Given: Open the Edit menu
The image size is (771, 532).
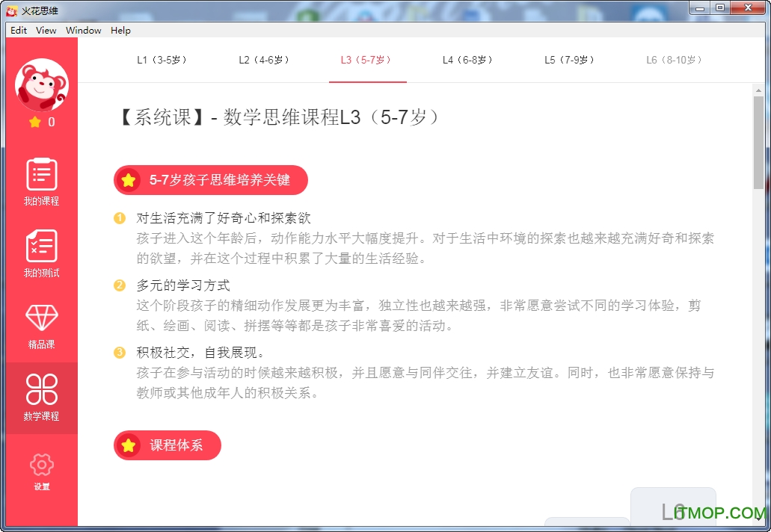Looking at the screenshot, I should [x=18, y=30].
